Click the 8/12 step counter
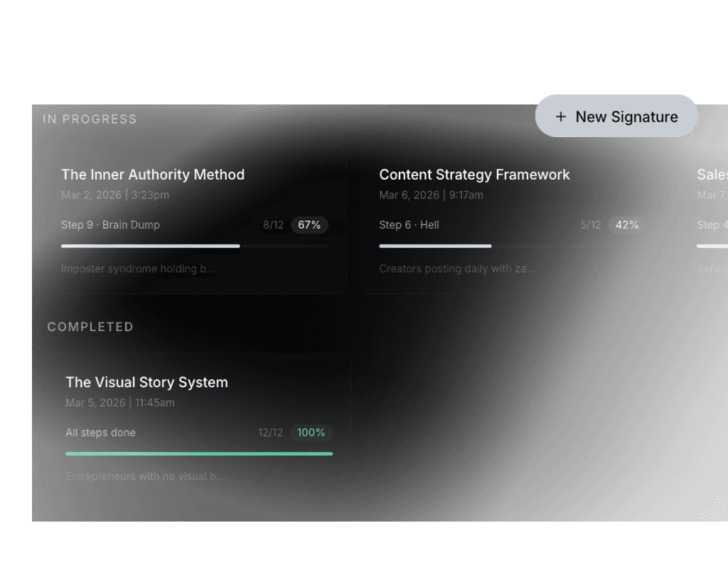 (x=273, y=225)
